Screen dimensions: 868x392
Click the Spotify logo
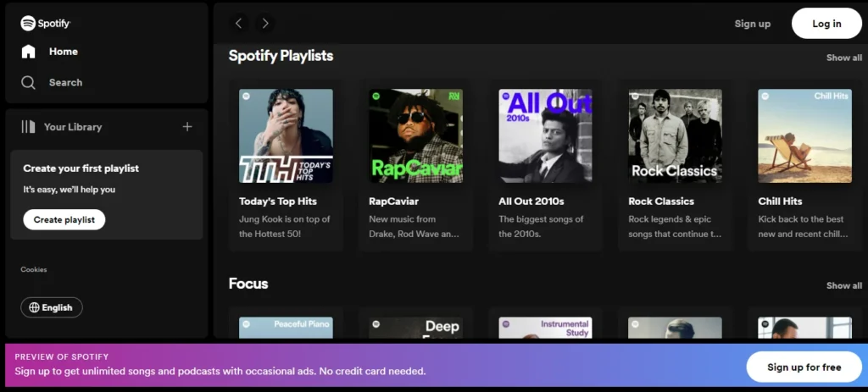pos(46,23)
